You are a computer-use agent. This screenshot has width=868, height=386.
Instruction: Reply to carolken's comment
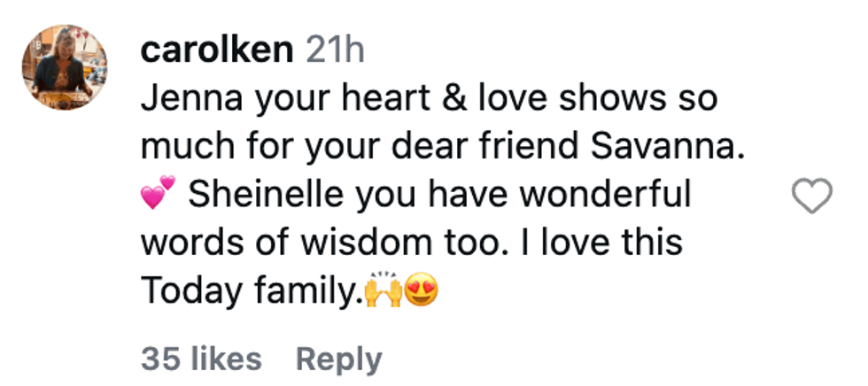[338, 359]
